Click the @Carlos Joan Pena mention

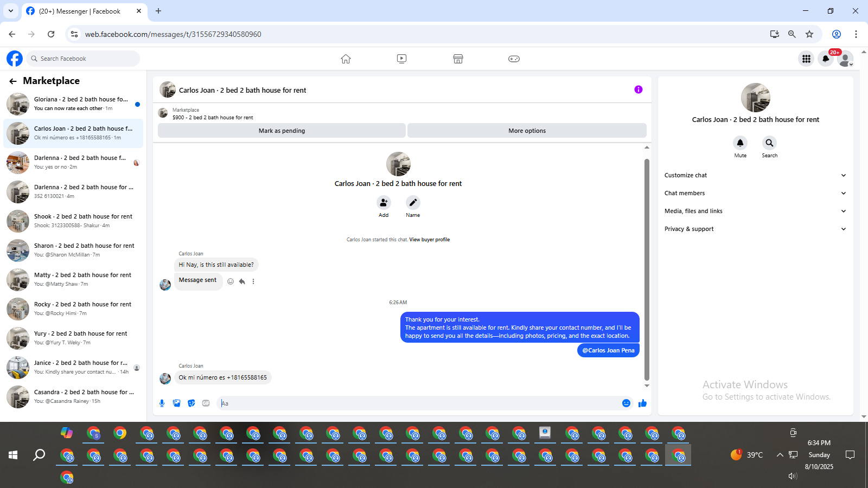[x=608, y=350]
